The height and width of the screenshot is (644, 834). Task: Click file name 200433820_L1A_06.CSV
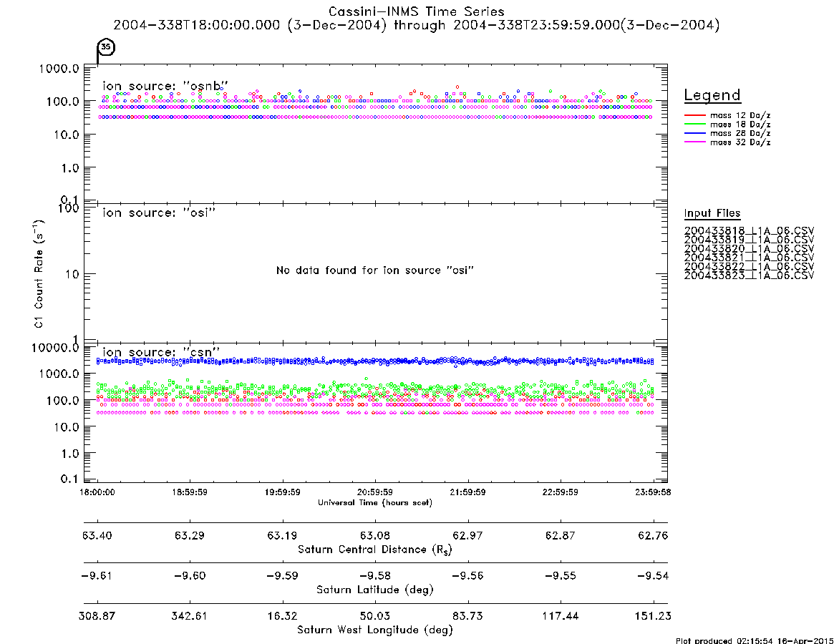tap(749, 249)
